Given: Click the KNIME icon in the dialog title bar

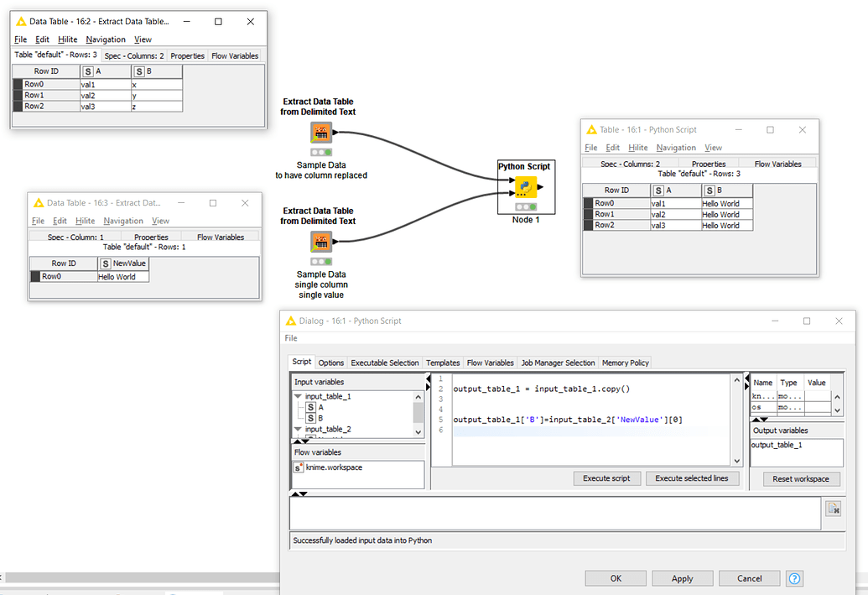Looking at the screenshot, I should click(x=293, y=321).
